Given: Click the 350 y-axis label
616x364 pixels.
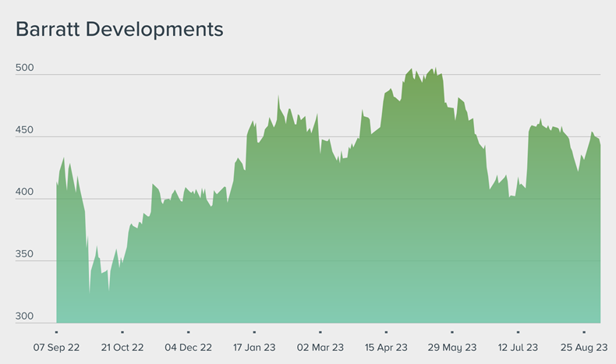Looking at the screenshot, I should click(x=25, y=255).
